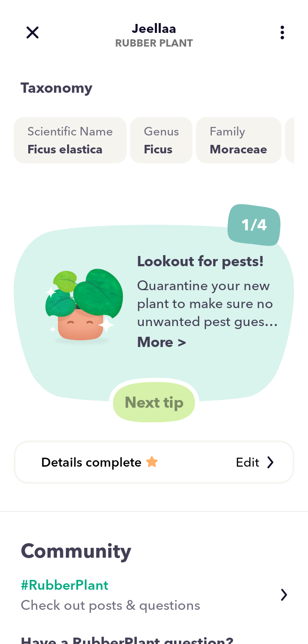Close the Jeellaa plant details page

(33, 32)
